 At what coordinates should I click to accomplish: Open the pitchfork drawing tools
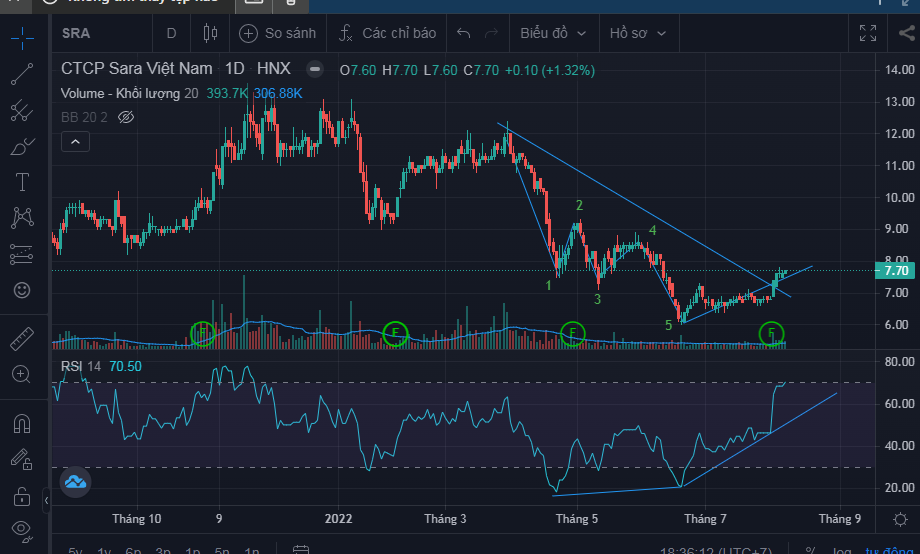click(x=22, y=110)
